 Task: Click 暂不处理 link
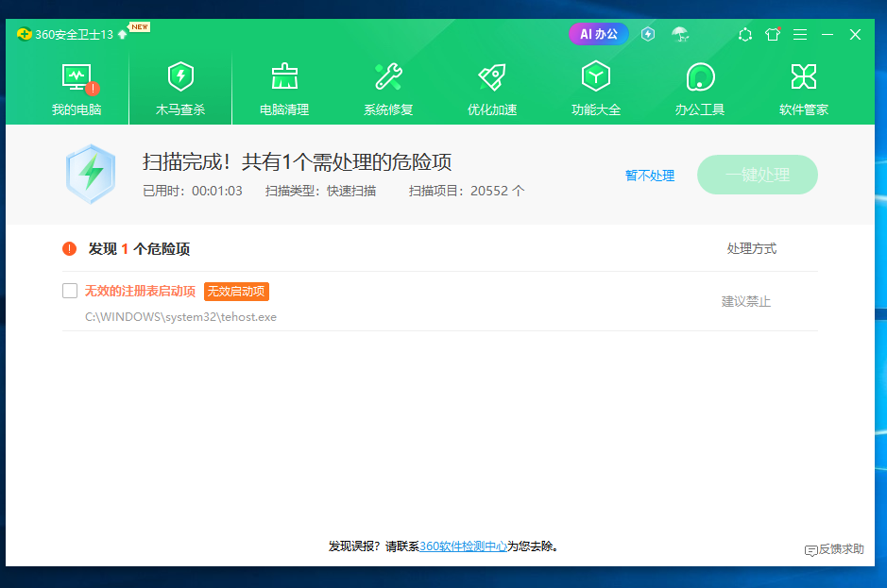click(x=649, y=176)
